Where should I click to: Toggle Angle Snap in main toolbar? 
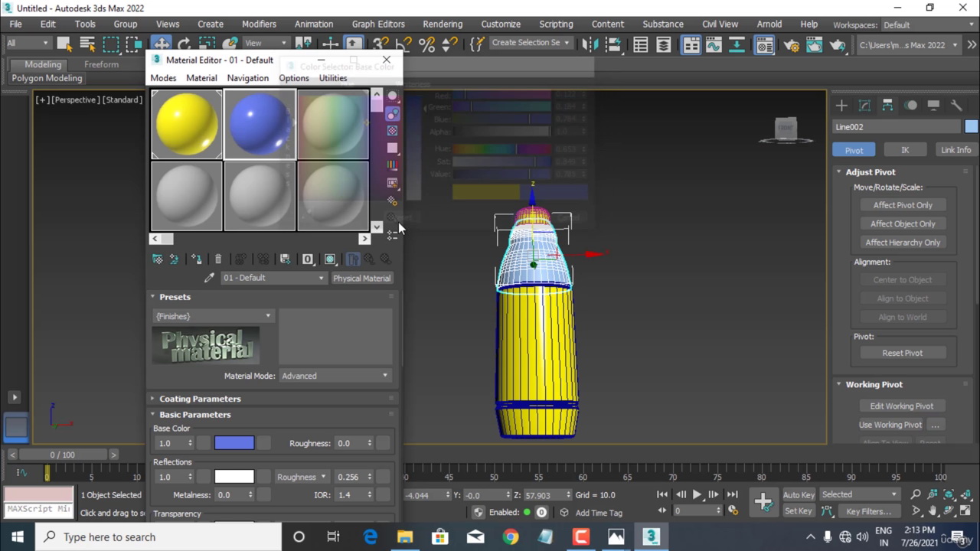pos(404,44)
